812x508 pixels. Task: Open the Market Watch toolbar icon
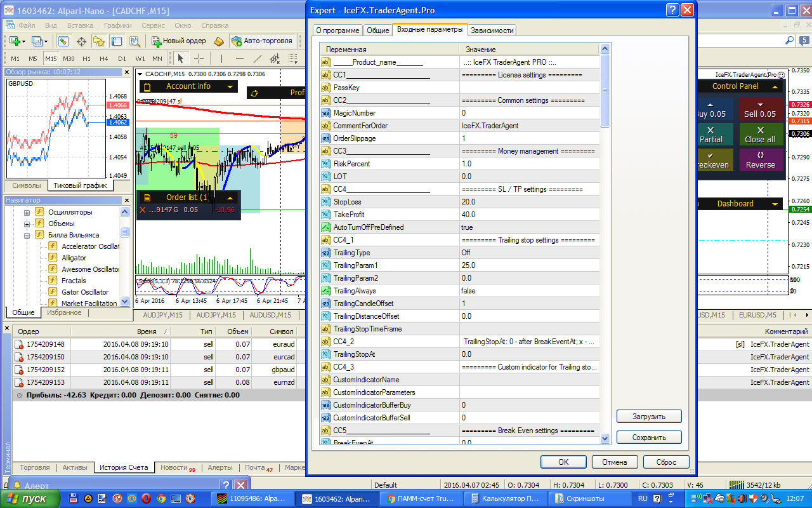63,41
